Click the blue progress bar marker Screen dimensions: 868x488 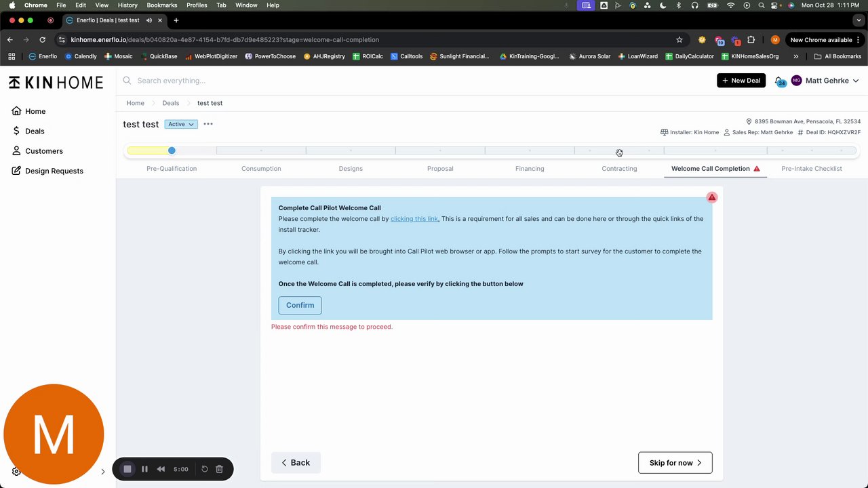point(172,150)
